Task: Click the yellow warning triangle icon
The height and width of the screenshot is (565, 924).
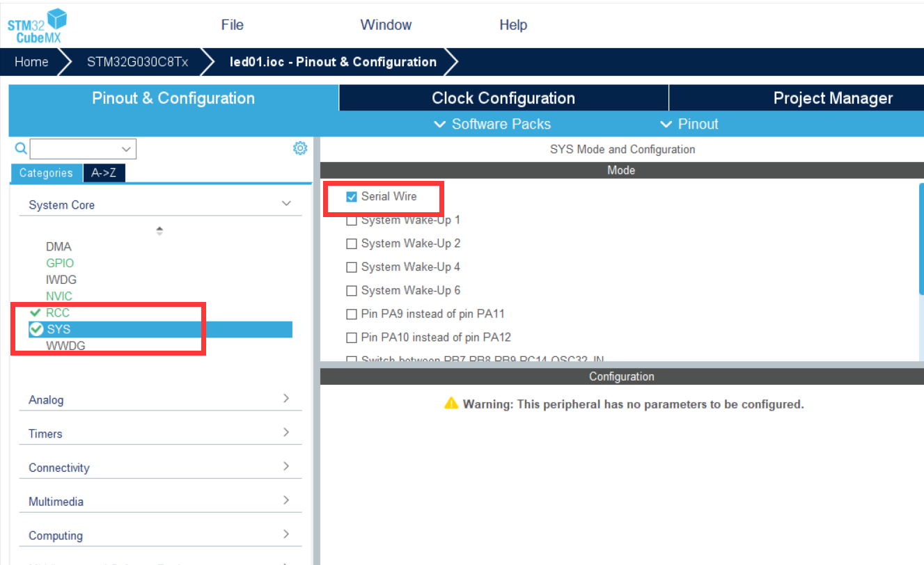Action: (x=451, y=404)
